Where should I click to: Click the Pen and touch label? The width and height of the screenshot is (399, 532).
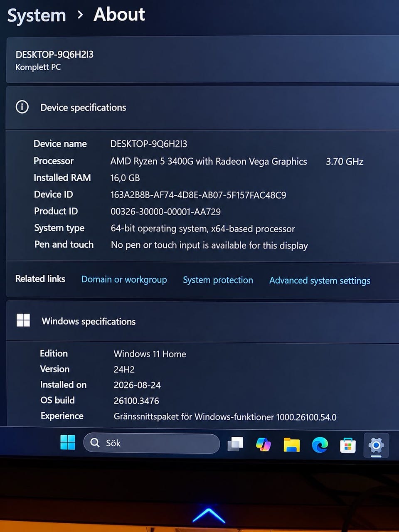pos(64,244)
